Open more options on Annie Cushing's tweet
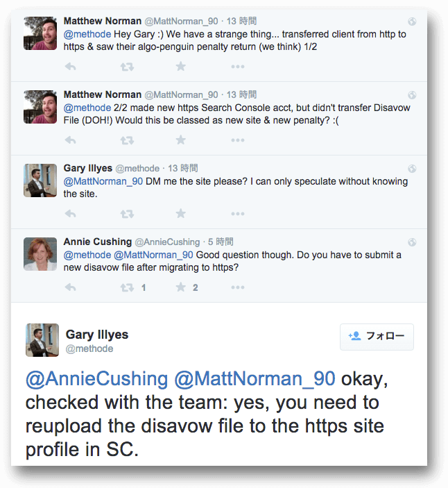This screenshot has width=448, height=488. tap(238, 287)
